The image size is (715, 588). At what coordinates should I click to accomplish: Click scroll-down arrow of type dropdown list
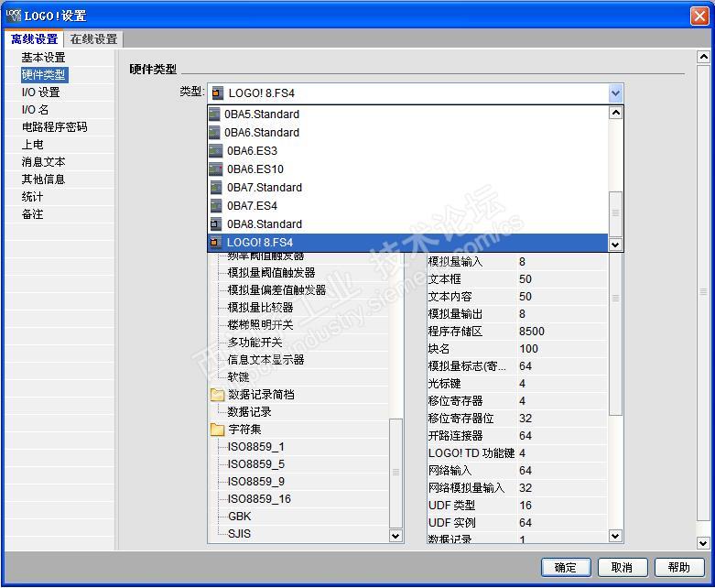[x=615, y=245]
